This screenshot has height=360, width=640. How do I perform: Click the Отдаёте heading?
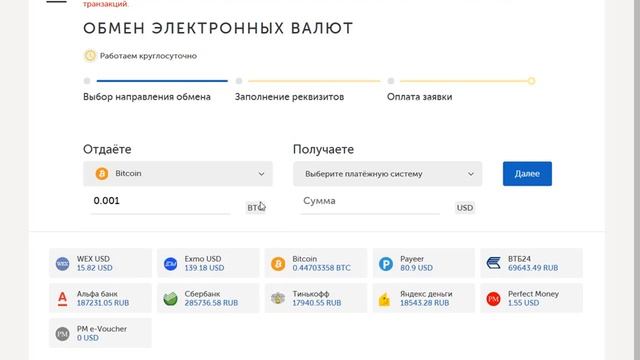click(107, 149)
